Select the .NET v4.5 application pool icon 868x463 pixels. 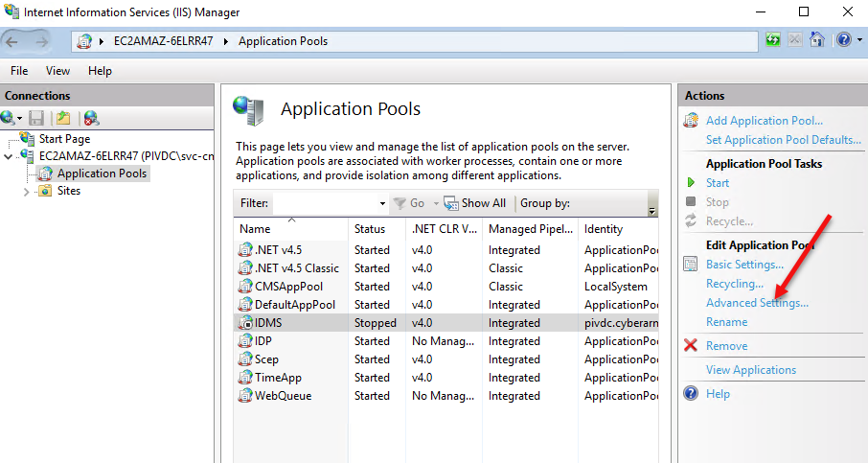[x=245, y=250]
